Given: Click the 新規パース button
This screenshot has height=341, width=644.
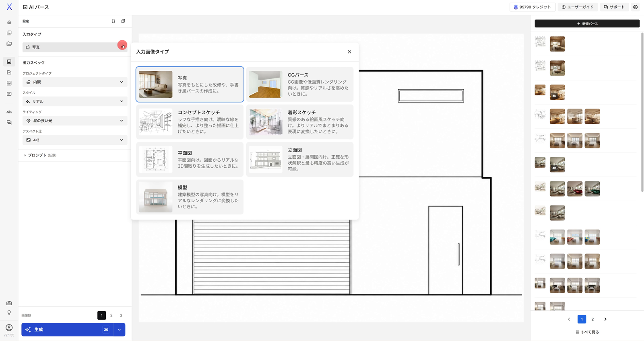Looking at the screenshot, I should (587, 24).
